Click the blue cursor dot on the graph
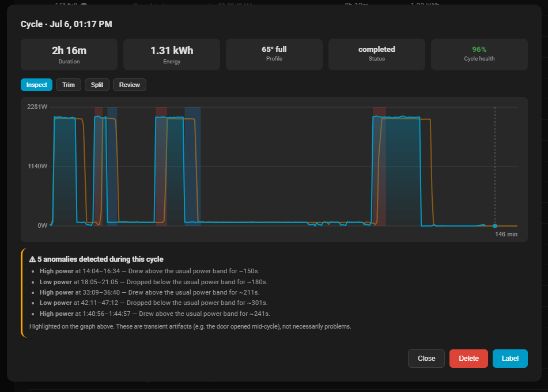548x392 pixels. 495,226
